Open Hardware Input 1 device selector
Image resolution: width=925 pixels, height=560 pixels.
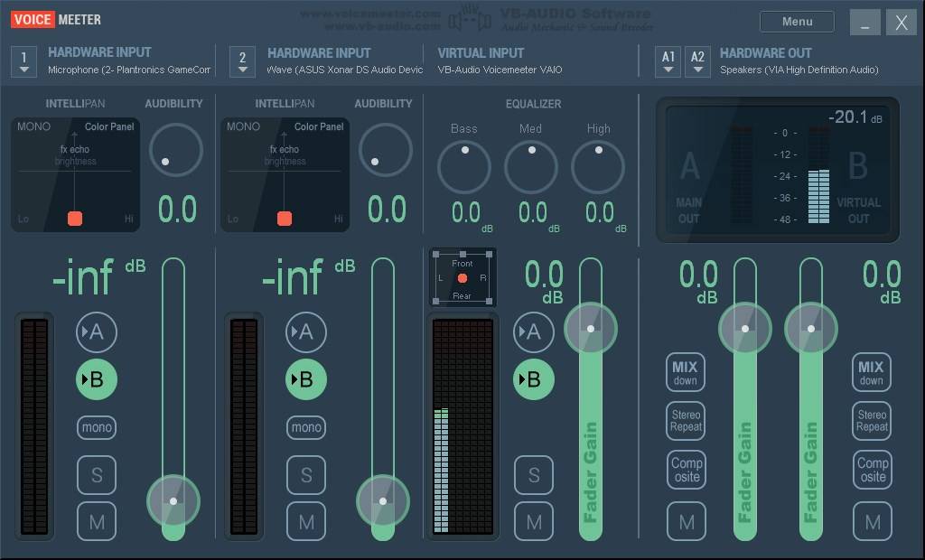click(x=24, y=61)
